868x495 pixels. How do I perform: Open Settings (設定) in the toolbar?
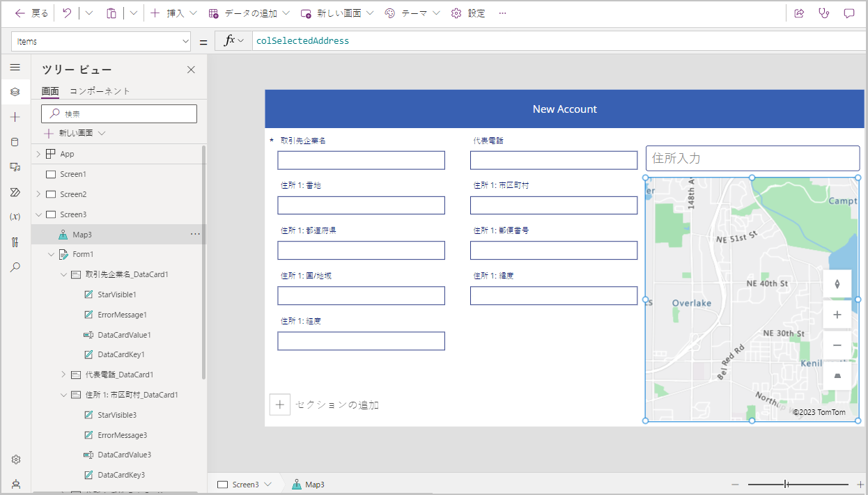tap(468, 13)
